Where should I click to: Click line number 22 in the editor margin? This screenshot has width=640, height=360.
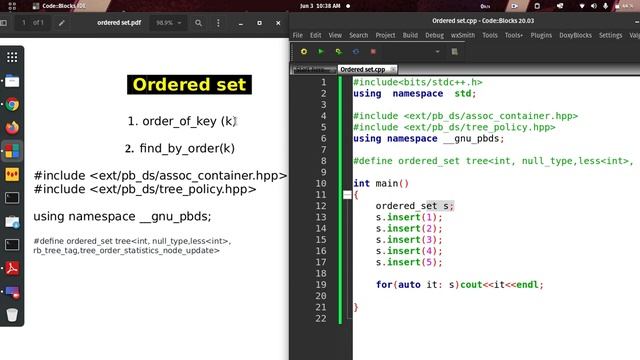pos(321,318)
